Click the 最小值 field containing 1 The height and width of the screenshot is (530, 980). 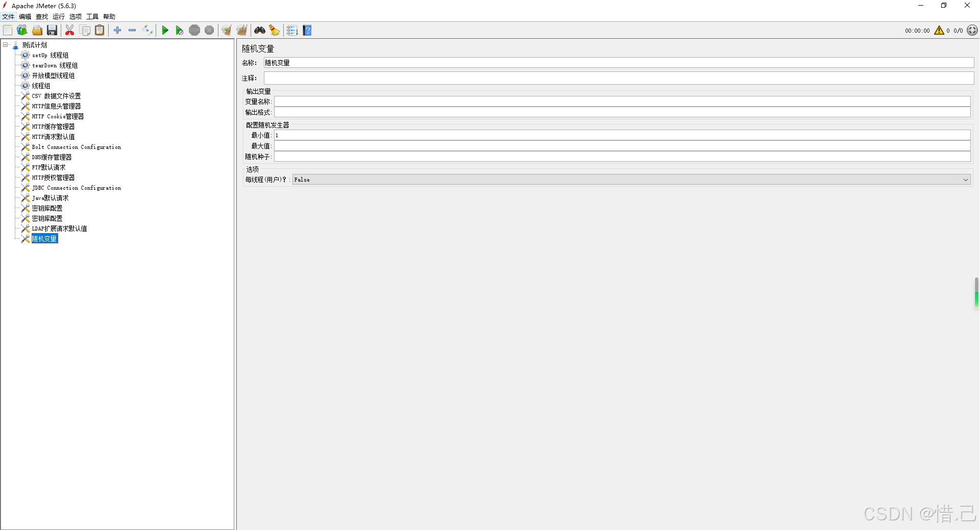point(622,135)
